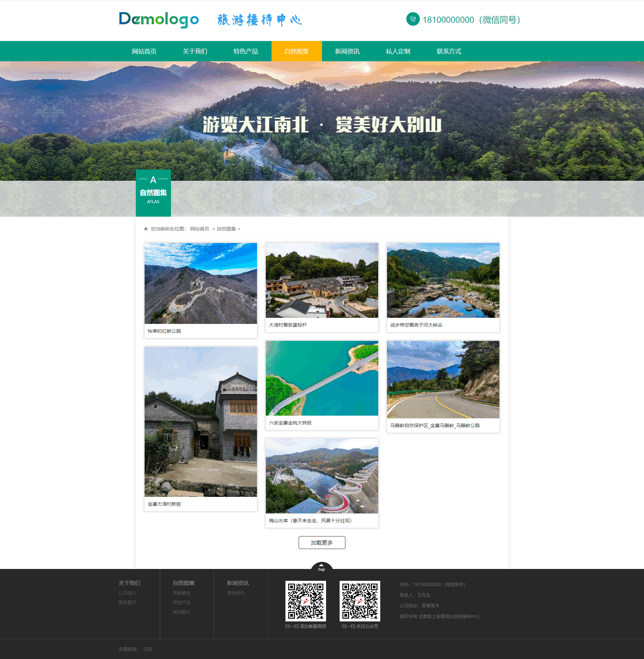Open the 联系方式 page from navigation
The image size is (644, 659).
(449, 51)
